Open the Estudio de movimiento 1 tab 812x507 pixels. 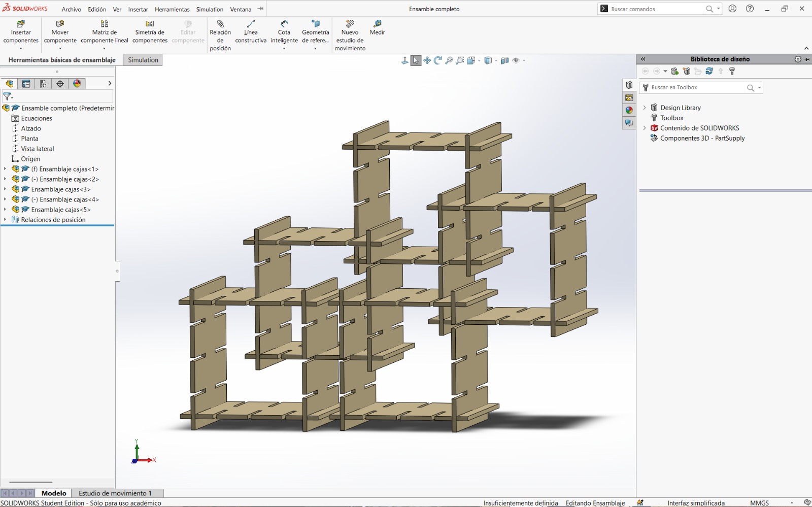(115, 493)
